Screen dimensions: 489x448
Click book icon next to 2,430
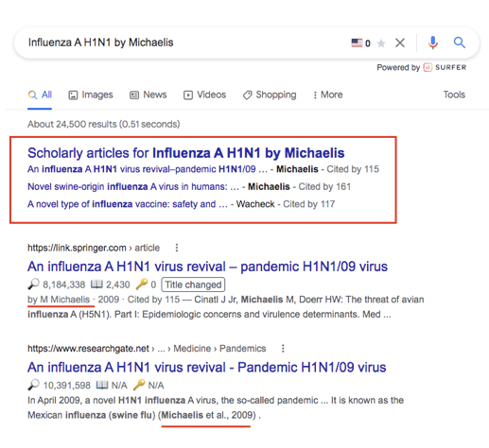point(96,284)
